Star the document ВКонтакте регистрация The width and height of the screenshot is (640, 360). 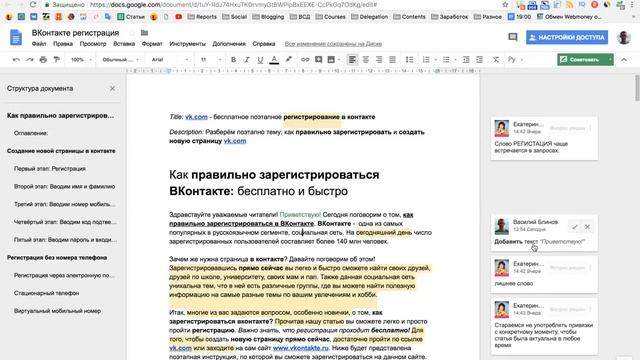(x=131, y=33)
